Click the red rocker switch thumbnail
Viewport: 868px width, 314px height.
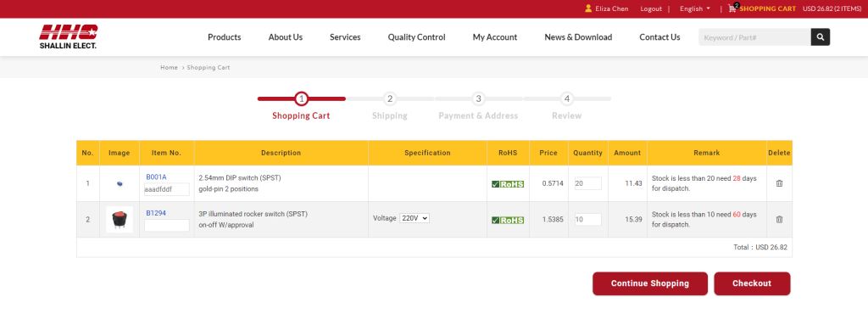coord(120,219)
